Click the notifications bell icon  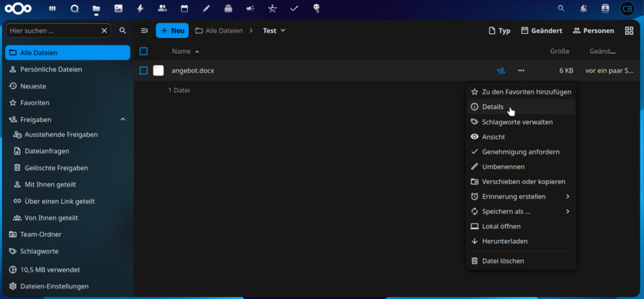(583, 8)
